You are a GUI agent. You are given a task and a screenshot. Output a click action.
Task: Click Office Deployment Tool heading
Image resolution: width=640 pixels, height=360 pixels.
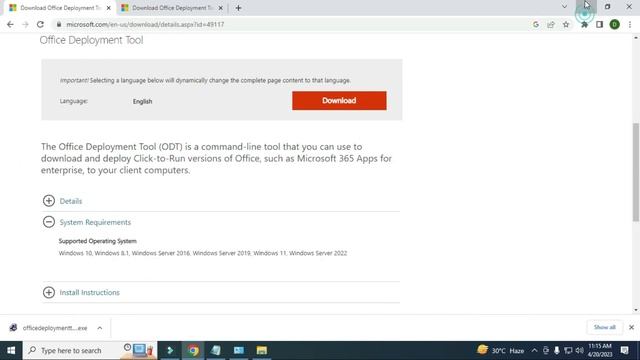pyautogui.click(x=91, y=40)
